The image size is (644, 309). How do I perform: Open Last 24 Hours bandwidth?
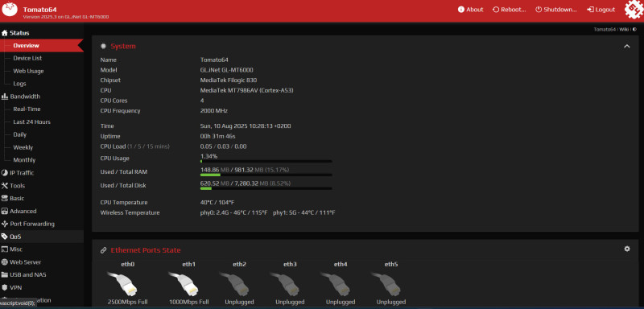[31, 122]
